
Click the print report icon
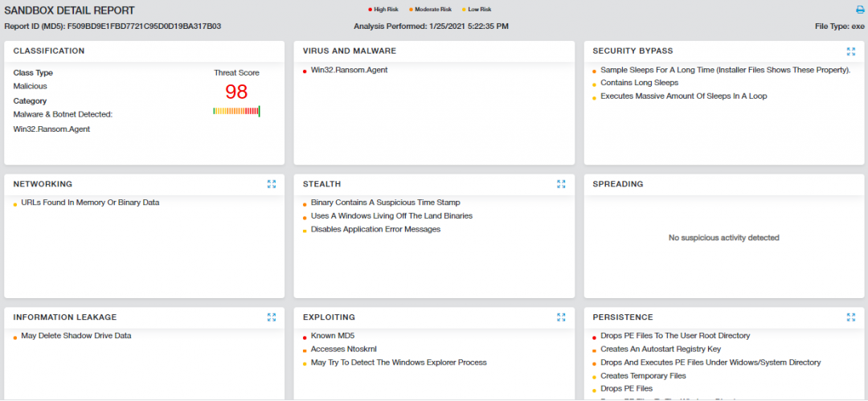coord(859,10)
